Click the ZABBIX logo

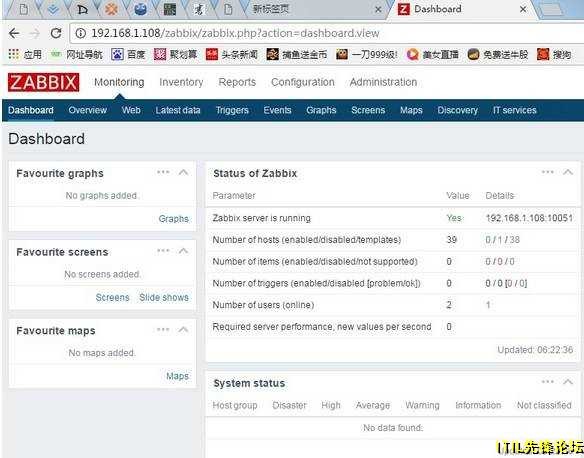[x=43, y=82]
